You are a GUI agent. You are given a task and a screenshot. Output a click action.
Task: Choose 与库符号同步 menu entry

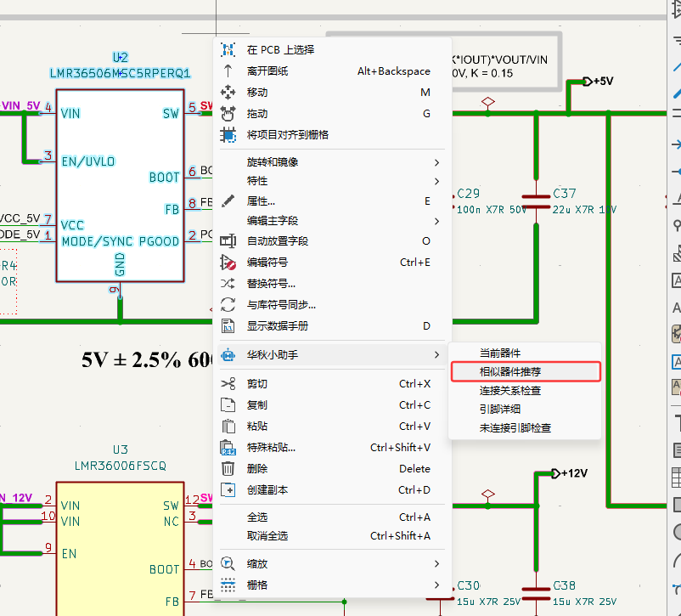point(281,305)
